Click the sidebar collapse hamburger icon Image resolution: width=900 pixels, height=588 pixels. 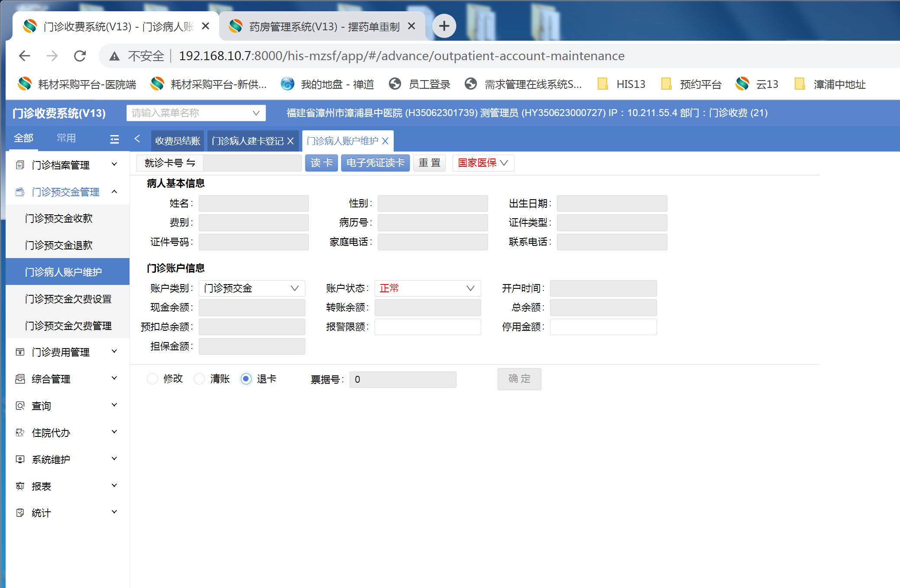coord(114,139)
